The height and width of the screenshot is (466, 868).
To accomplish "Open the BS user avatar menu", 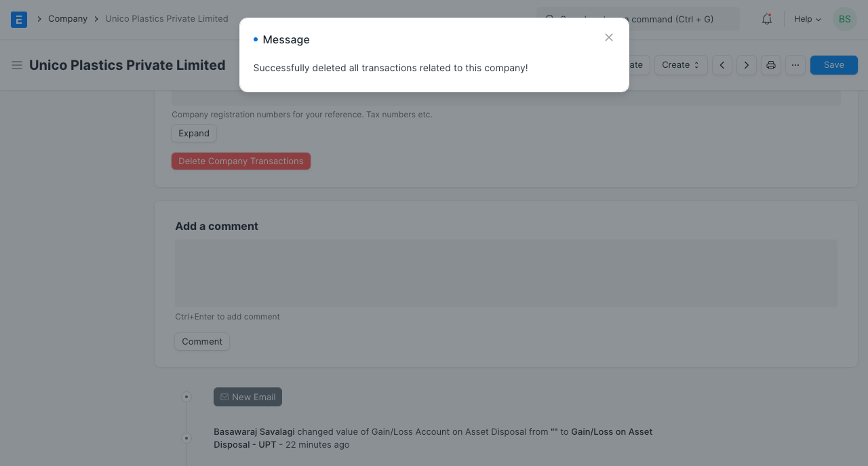I will pyautogui.click(x=844, y=19).
